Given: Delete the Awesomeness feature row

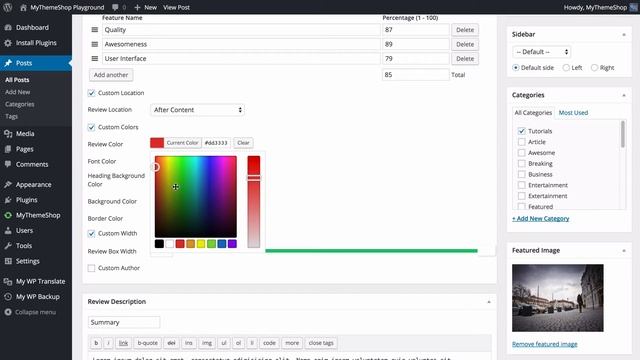Looking at the screenshot, I should (465, 44).
